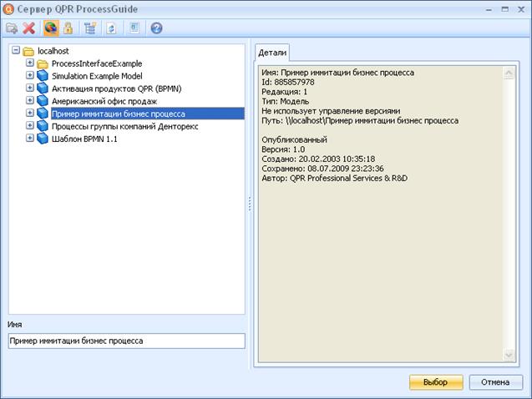This screenshot has width=532, height=399.
Task: Select Активация продуктов QPR (BPMN) model
Action: (x=117, y=88)
